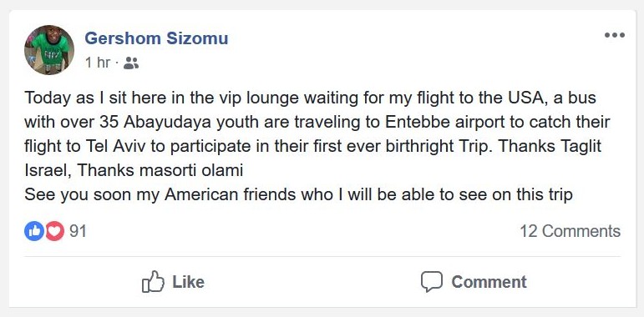This screenshot has height=317, width=644.
Task: Click the 'See you soon my American friends' line
Action: click(298, 195)
